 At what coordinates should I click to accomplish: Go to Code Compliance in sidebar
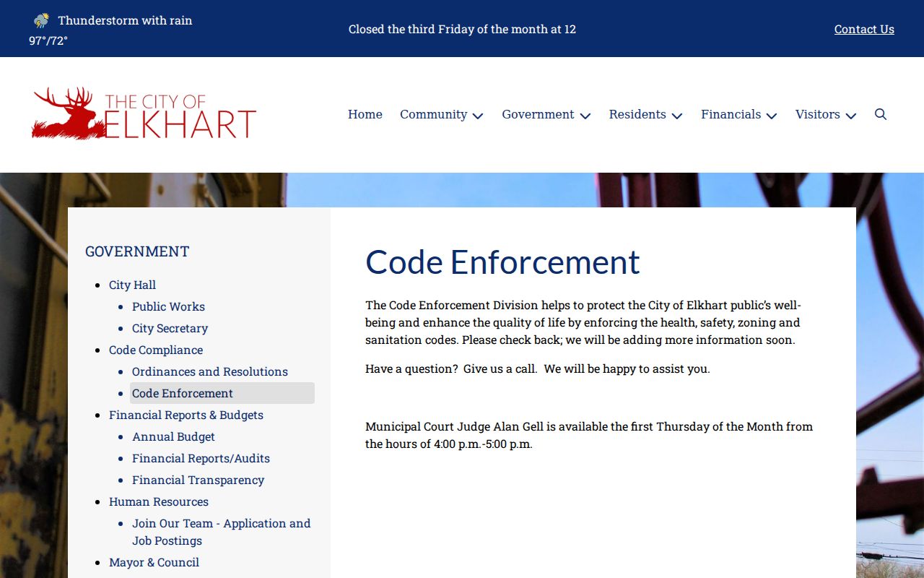(156, 350)
